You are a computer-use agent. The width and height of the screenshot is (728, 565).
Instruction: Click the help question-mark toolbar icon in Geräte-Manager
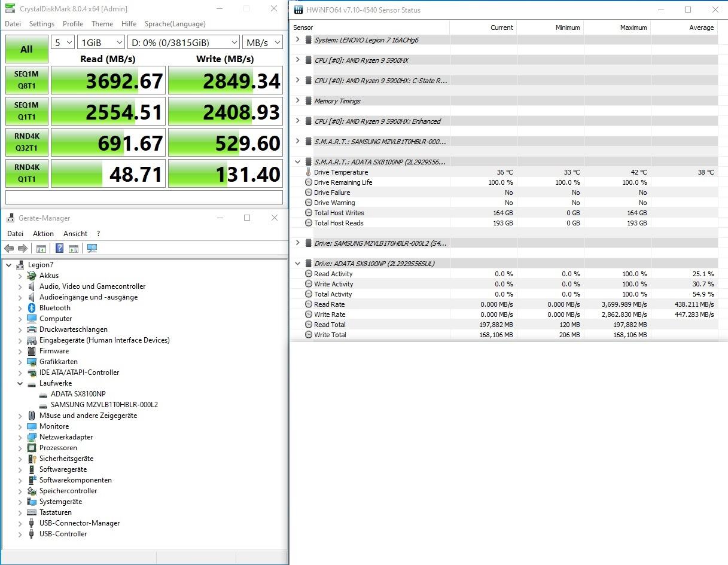59,249
